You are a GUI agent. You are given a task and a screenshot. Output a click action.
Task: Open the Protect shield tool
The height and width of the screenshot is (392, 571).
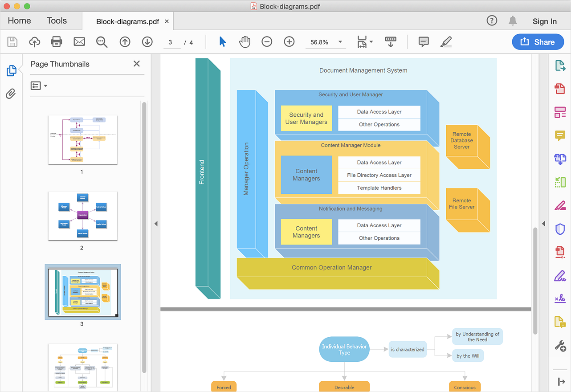coord(560,229)
